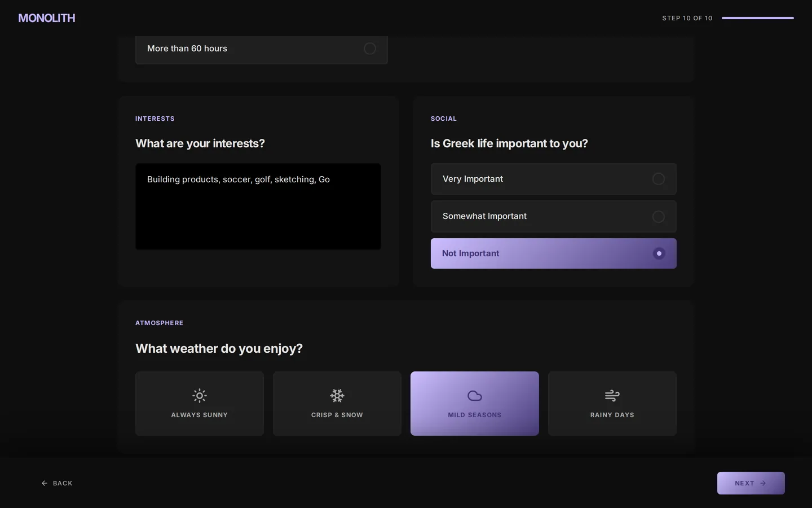
Task: Continue with the Next button
Action: (x=751, y=483)
